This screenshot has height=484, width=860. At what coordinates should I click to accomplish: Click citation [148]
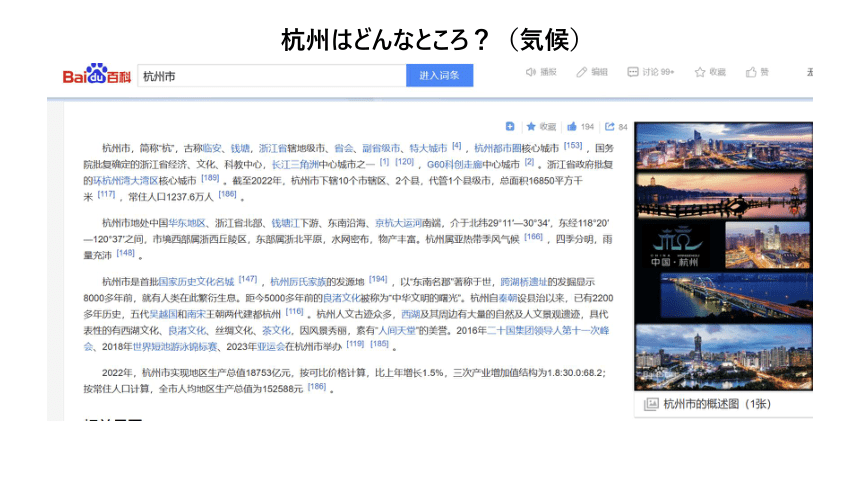pyautogui.click(x=125, y=253)
